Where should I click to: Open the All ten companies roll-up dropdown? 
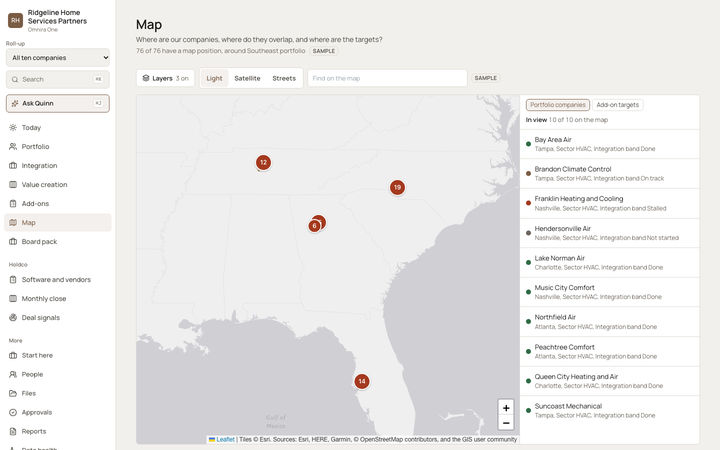click(x=58, y=58)
